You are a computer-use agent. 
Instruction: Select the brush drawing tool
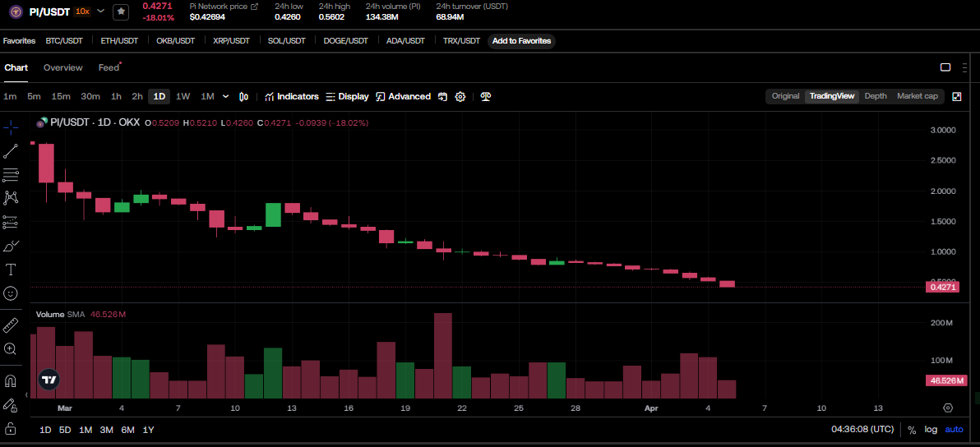pyautogui.click(x=11, y=246)
